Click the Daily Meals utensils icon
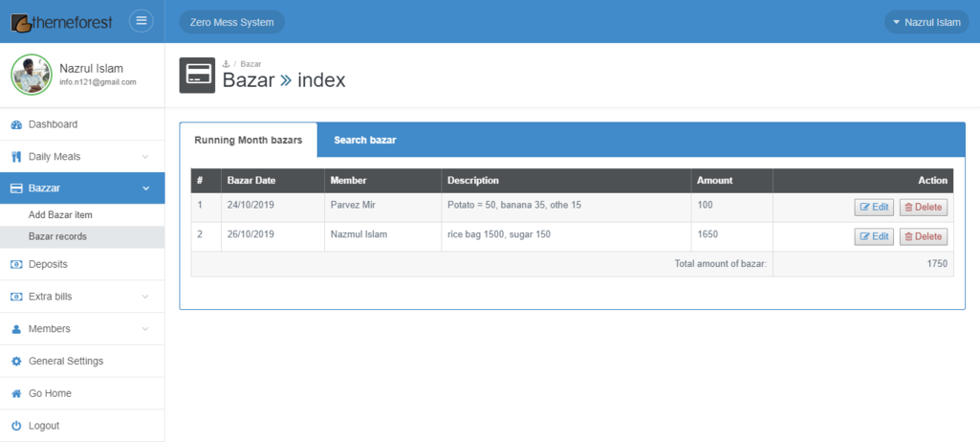980x442 pixels. 16,157
